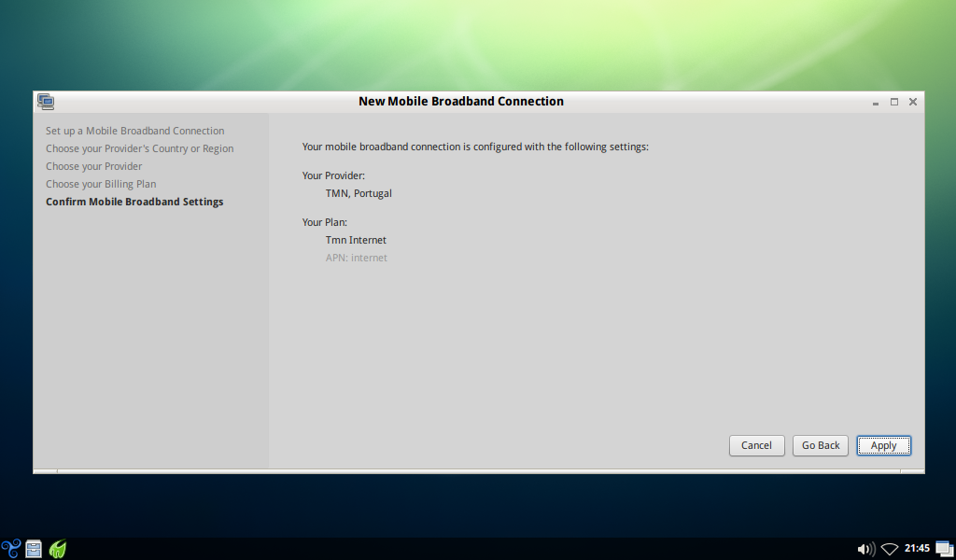
Task: Click the show desktop icon in tray
Action: click(x=945, y=549)
